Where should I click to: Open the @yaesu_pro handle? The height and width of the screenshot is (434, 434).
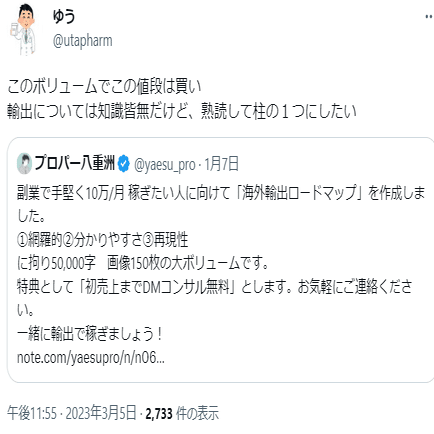(x=164, y=164)
